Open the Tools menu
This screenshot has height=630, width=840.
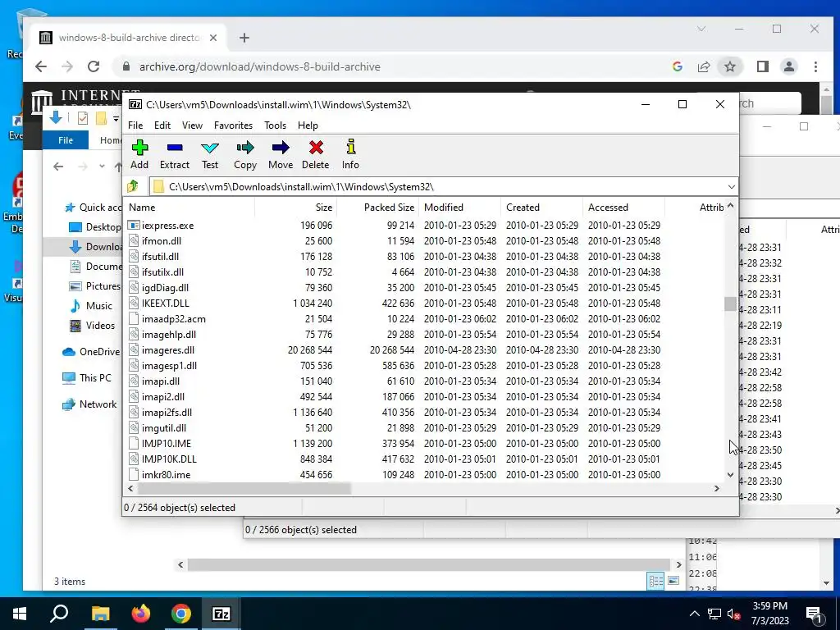[276, 126]
